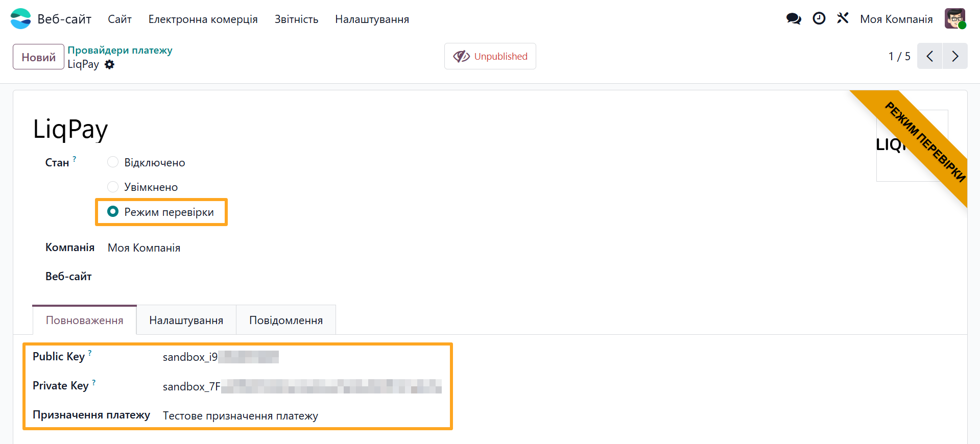Screen dimensions: 980x444
Task: Edit the LiqPay name title field
Action: (x=70, y=129)
